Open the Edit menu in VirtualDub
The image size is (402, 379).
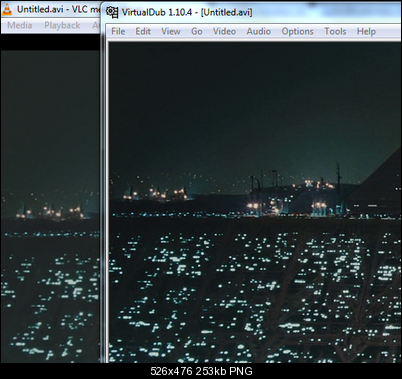pos(143,31)
